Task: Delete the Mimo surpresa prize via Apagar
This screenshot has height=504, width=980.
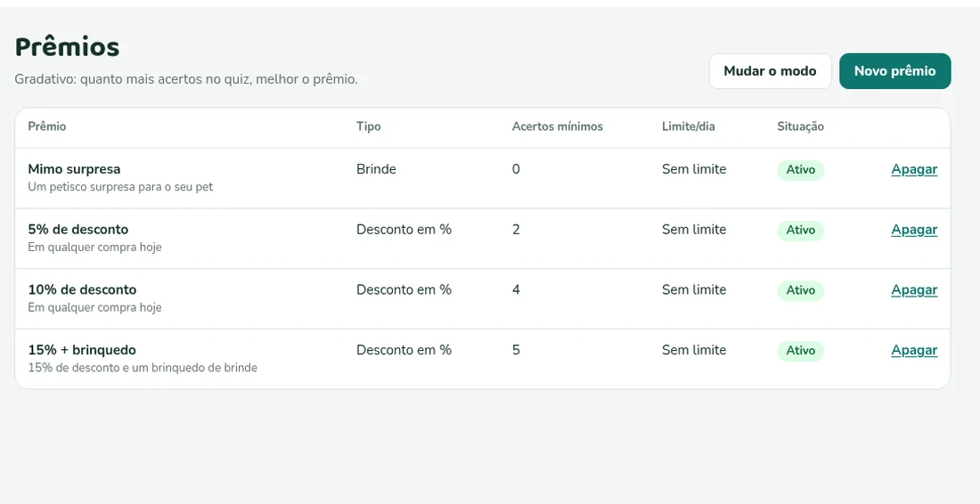Action: [914, 169]
